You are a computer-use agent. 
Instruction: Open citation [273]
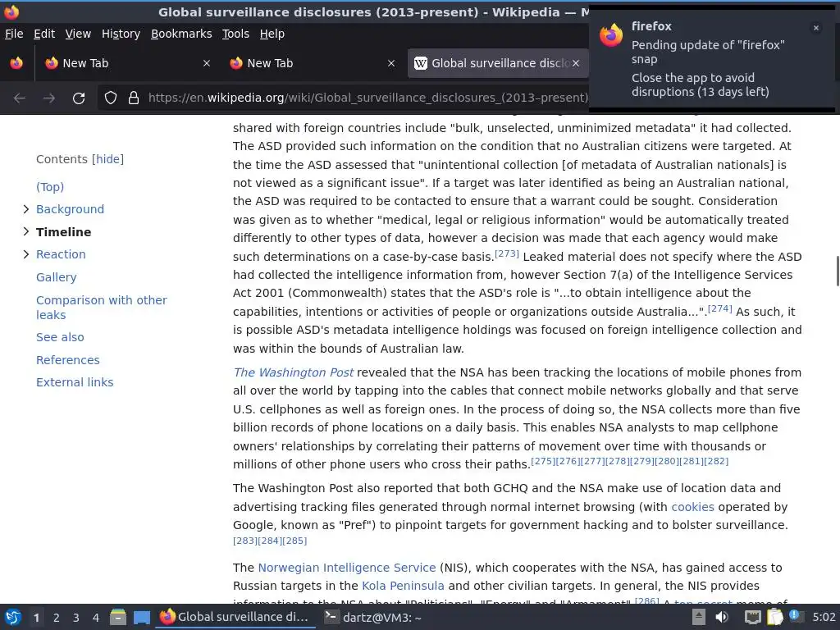[507, 253]
